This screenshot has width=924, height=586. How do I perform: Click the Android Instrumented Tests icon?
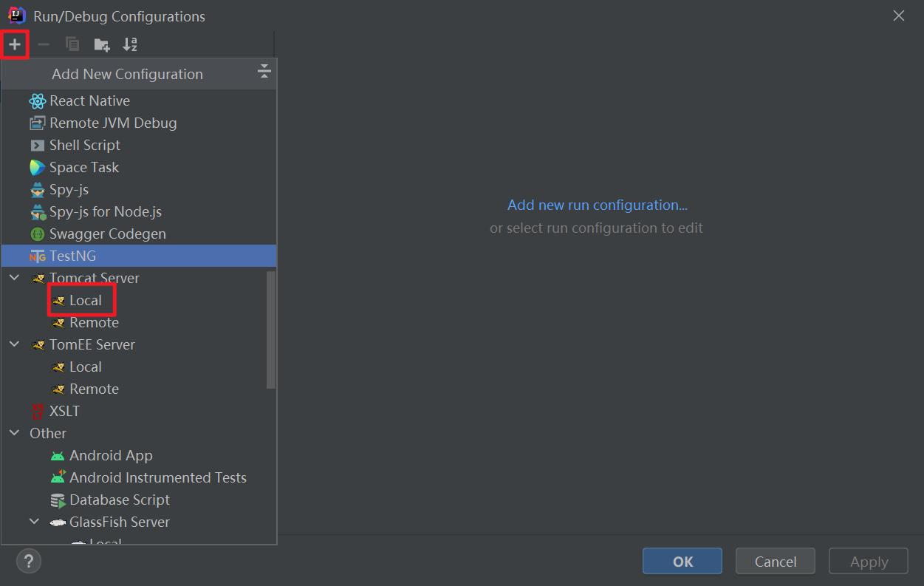(58, 477)
